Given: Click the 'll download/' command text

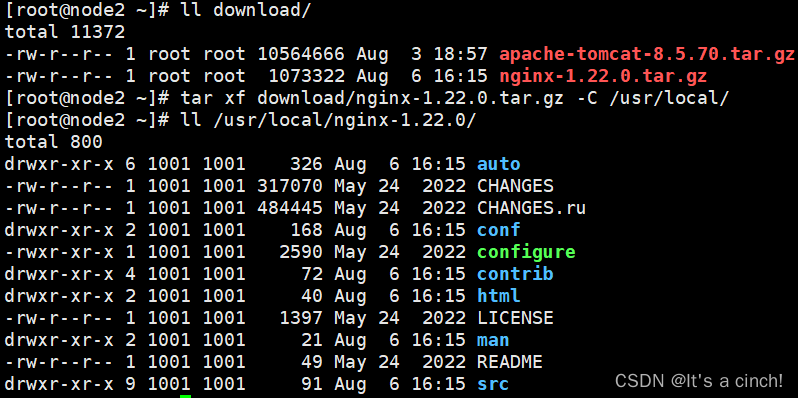Looking at the screenshot, I should point(246,10).
